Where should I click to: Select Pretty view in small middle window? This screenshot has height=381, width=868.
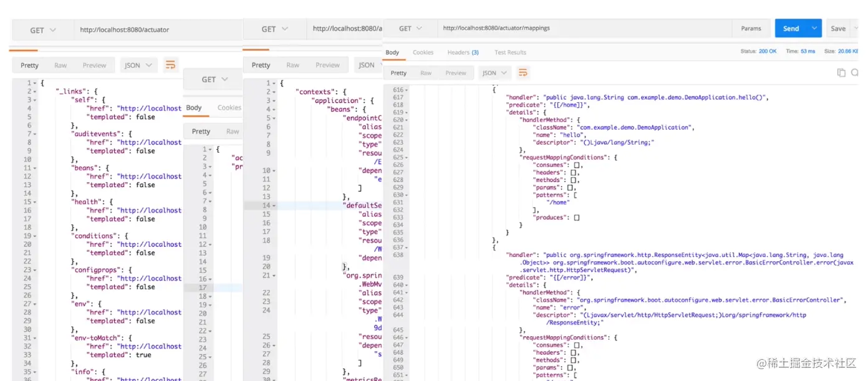[201, 131]
